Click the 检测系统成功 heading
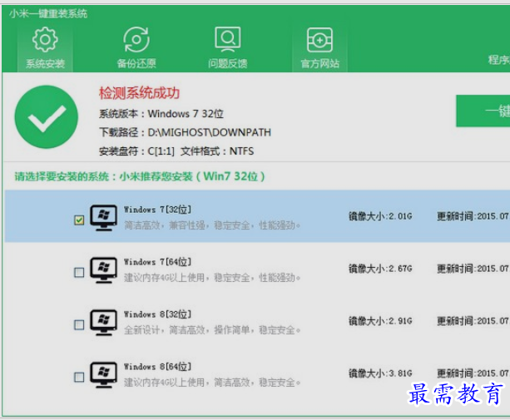The width and height of the screenshot is (510, 420). tap(139, 93)
